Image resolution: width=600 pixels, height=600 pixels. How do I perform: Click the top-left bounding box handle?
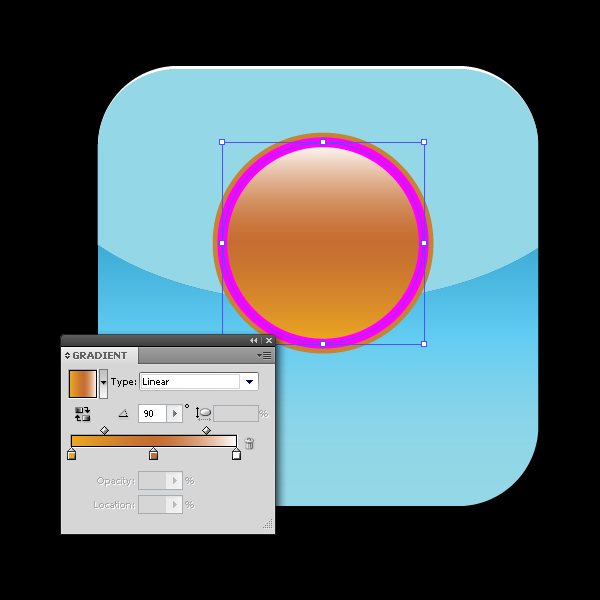coord(222,142)
